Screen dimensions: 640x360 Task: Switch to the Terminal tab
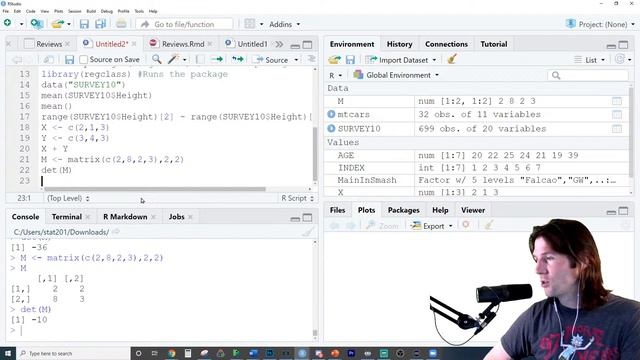(67, 217)
